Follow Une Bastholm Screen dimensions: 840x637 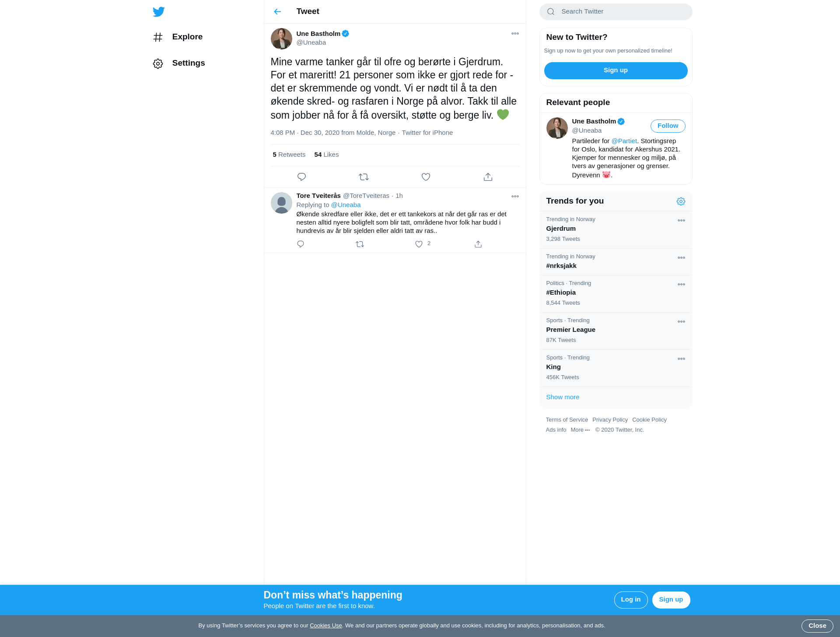(x=668, y=126)
